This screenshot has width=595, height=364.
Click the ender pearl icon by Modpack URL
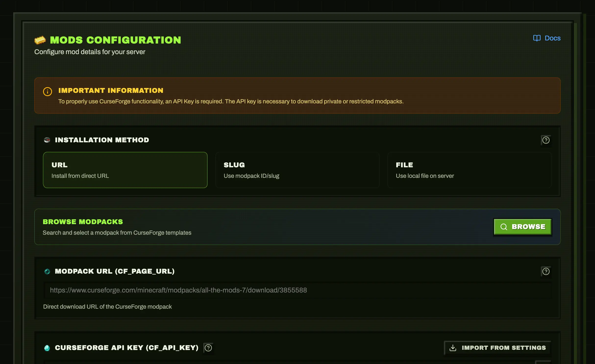click(47, 271)
